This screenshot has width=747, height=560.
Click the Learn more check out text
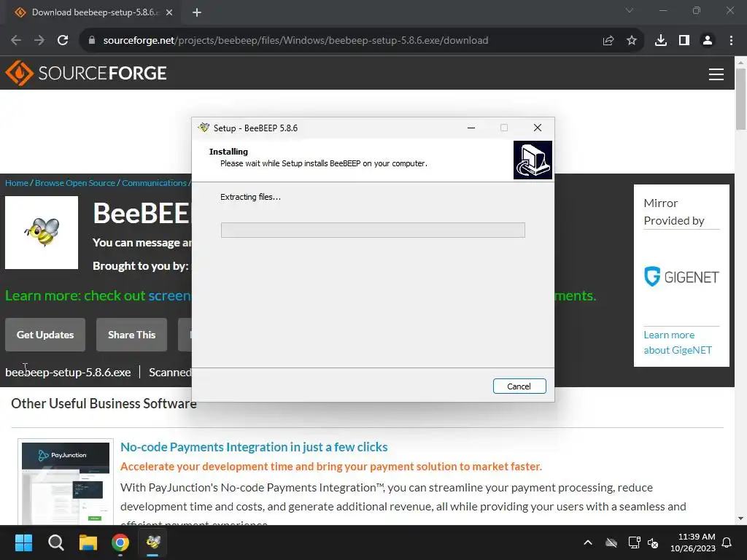pyautogui.click(x=75, y=296)
